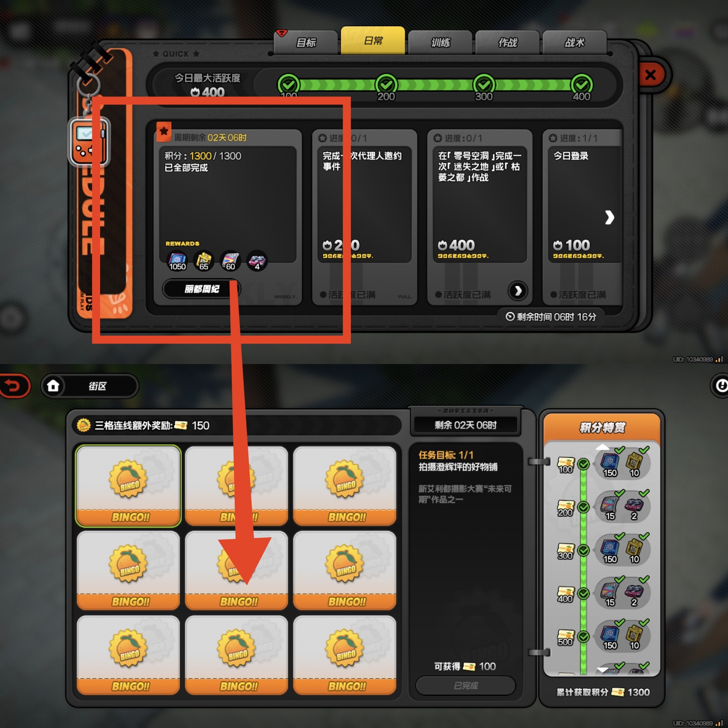The width and height of the screenshot is (728, 728).
Task: Select the center BINGO grid tile
Action: (x=236, y=570)
